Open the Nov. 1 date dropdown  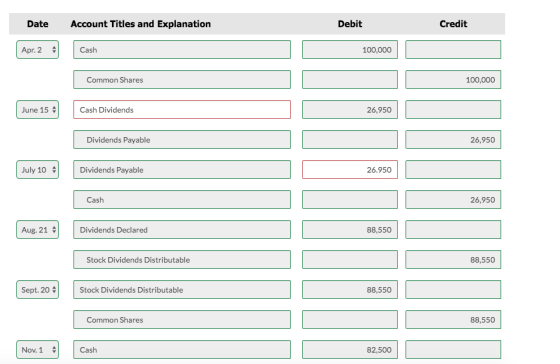pos(38,350)
